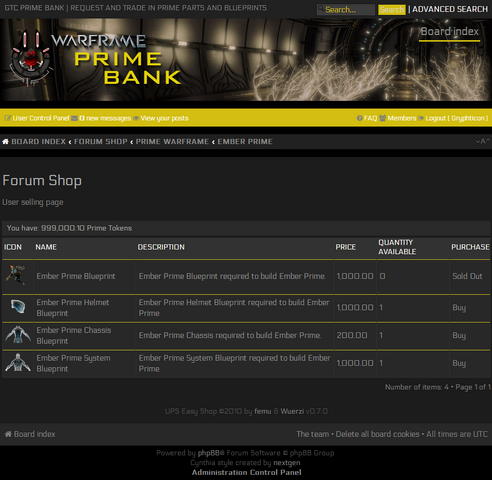Click the Ember Prime Blueprint item icon
This screenshot has height=480, width=492.
pos(16,275)
